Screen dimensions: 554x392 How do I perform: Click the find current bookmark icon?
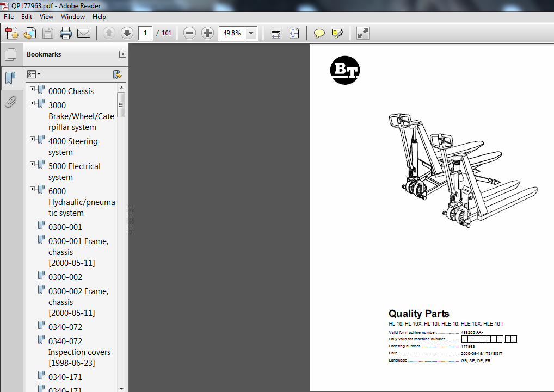point(118,74)
